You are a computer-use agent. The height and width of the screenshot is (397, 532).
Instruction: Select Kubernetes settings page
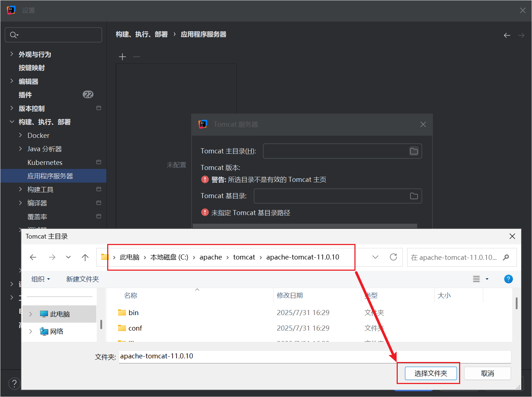click(x=45, y=162)
